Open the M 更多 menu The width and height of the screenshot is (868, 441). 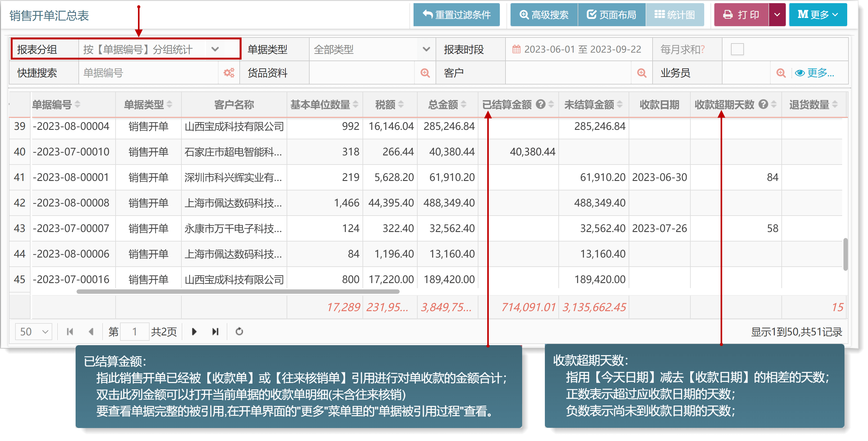pyautogui.click(x=818, y=15)
